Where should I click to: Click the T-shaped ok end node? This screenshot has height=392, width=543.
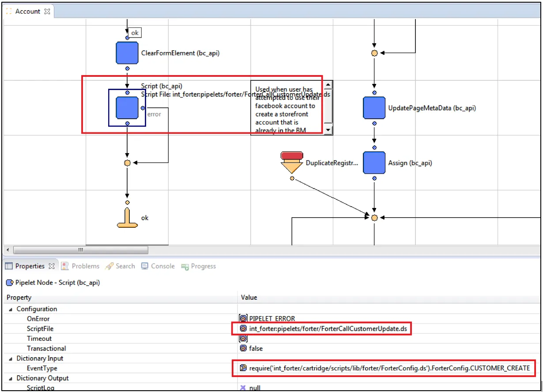(127, 218)
